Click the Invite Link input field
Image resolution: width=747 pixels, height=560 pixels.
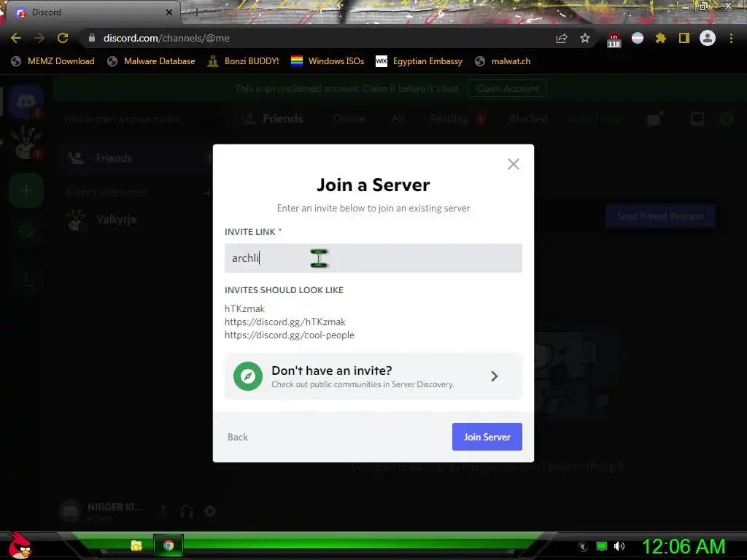(373, 258)
